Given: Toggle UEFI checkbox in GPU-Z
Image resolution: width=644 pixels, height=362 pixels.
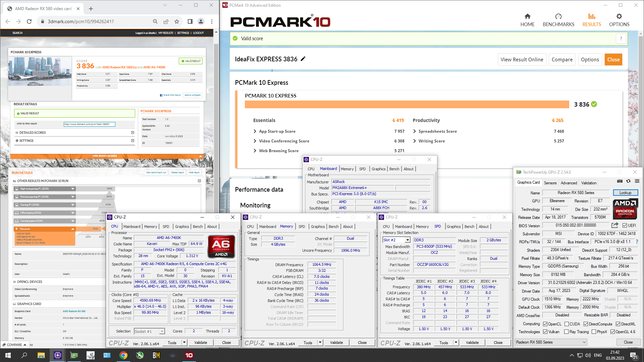Looking at the screenshot, I should coord(625,226).
